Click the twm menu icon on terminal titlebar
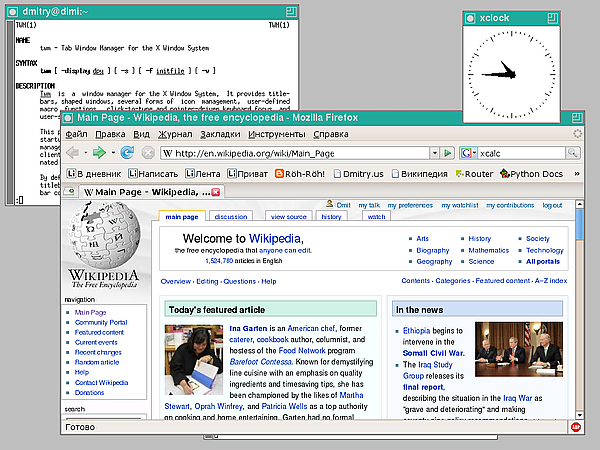 [13, 12]
